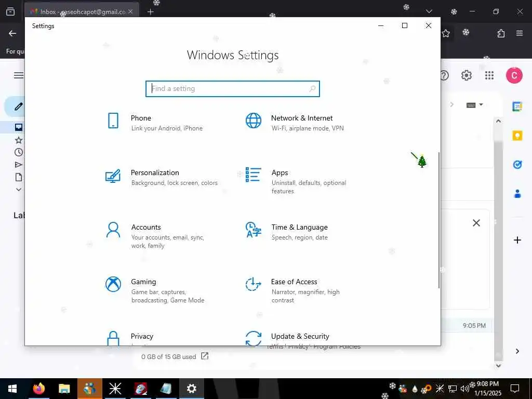Open Gmail Inbox icon in sidebar

pyautogui.click(x=19, y=127)
